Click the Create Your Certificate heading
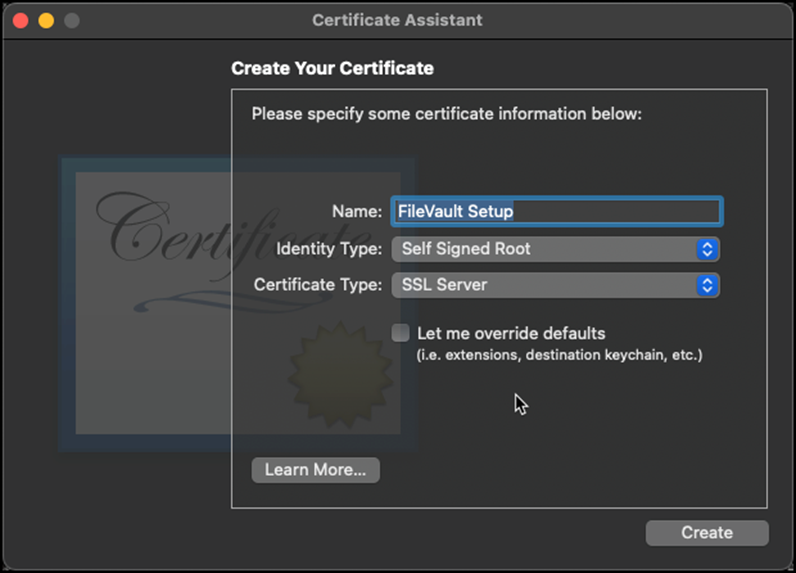 tap(332, 69)
